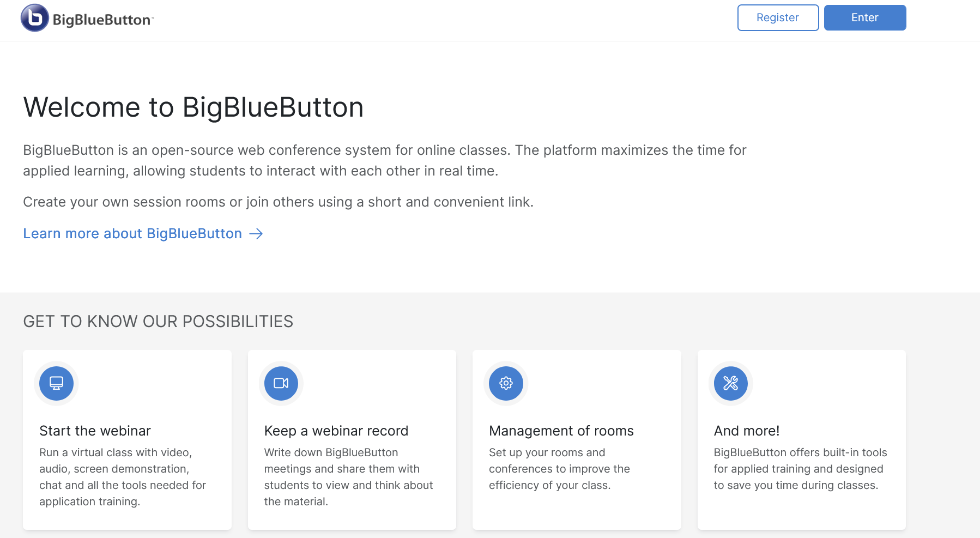Click the GET TO KNOW OUR POSSIBILITIES heading
This screenshot has width=980, height=538.
[158, 322]
